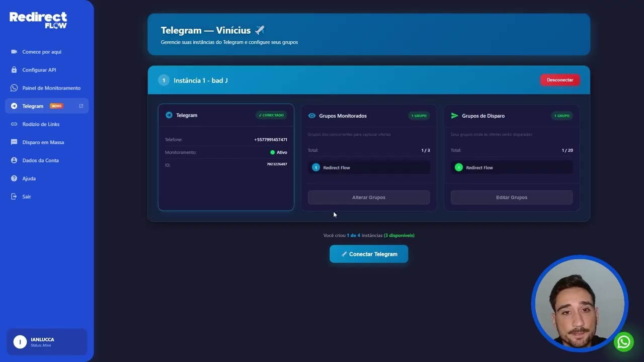Viewport: 644px width, 362px height.
Task: Click the total 1 / 20 value
Action: (567, 150)
